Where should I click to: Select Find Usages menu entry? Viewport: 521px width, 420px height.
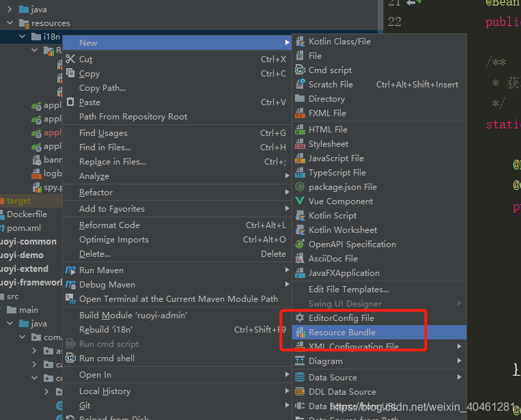(x=177, y=133)
